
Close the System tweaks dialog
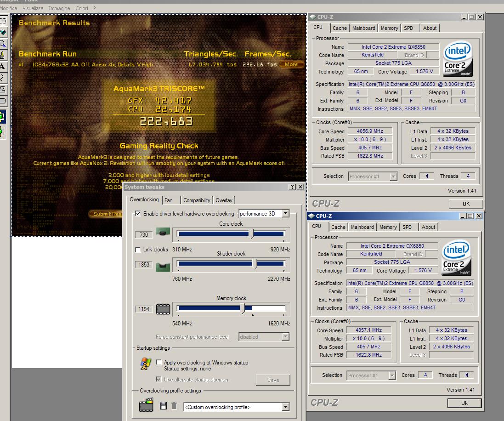300,187
